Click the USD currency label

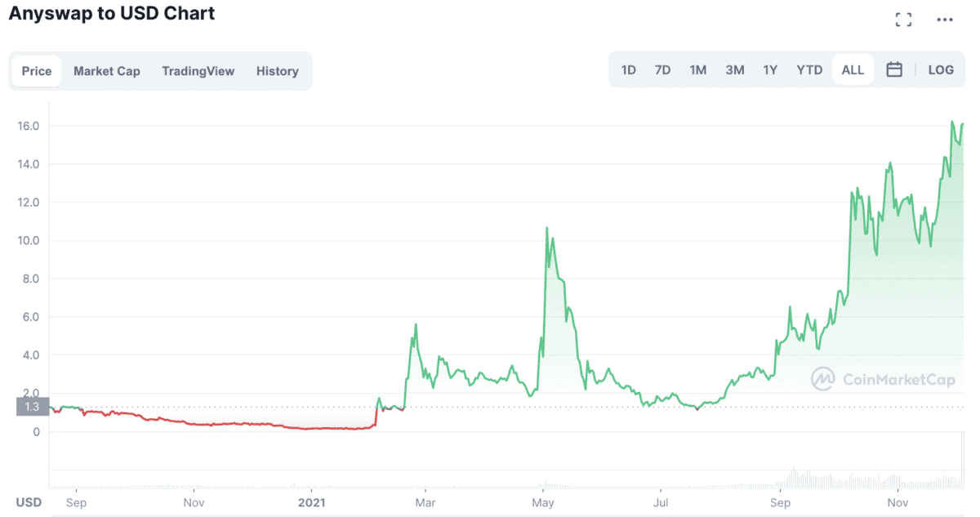click(x=29, y=501)
